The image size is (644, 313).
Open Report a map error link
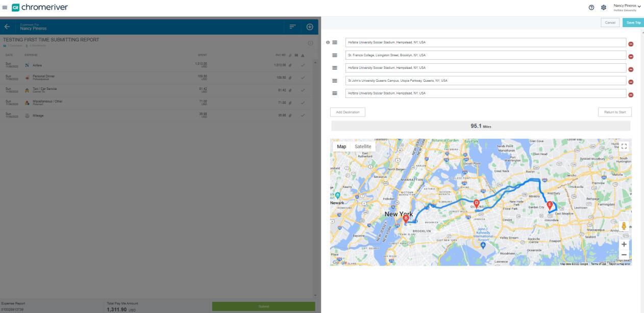click(620, 263)
